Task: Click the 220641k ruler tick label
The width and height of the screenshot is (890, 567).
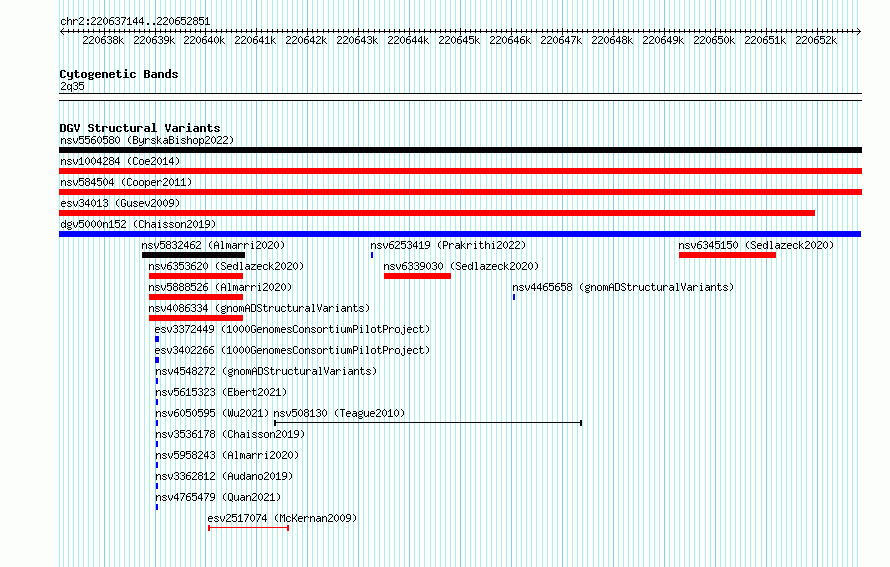Action: tap(255, 40)
